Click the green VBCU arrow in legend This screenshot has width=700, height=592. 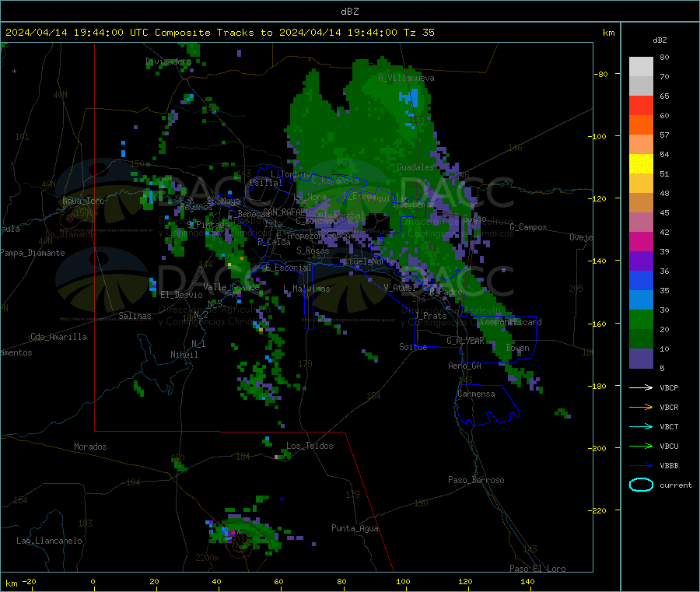641,446
